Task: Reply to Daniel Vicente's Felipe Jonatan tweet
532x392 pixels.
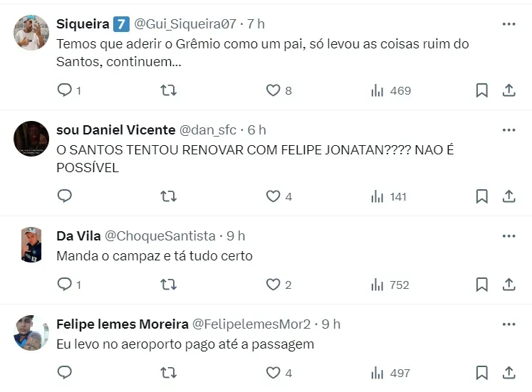Action: pos(65,196)
